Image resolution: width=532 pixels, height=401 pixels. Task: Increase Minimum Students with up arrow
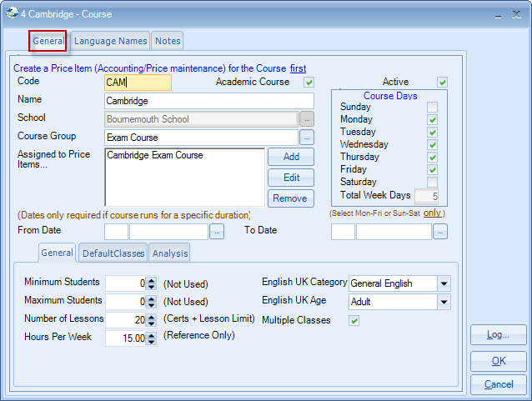coord(151,280)
